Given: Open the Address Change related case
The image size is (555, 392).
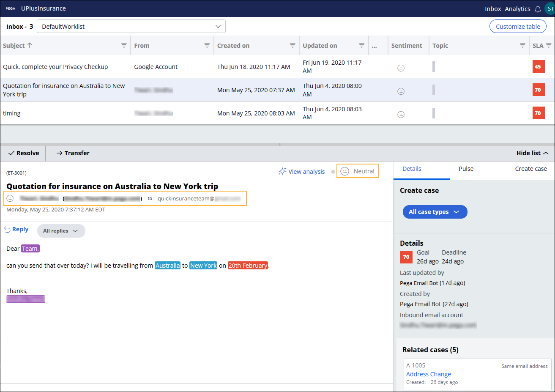Looking at the screenshot, I should click(x=428, y=374).
